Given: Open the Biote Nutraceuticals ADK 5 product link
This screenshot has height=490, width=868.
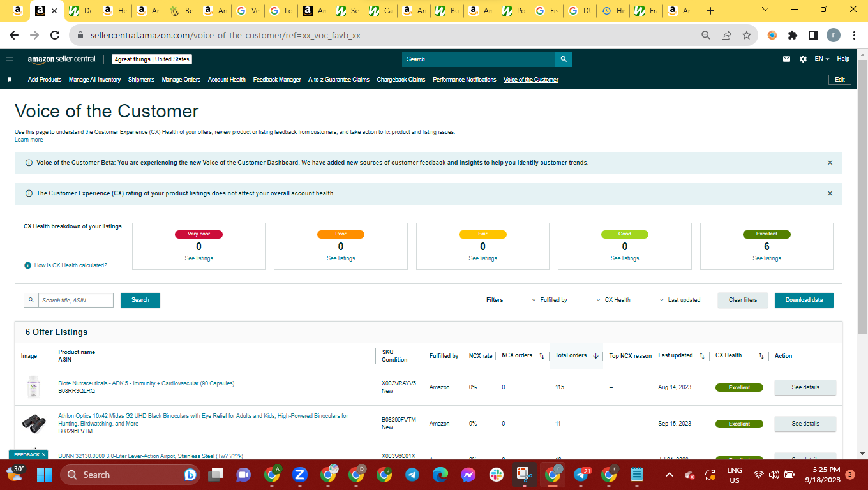Looking at the screenshot, I should [x=146, y=383].
